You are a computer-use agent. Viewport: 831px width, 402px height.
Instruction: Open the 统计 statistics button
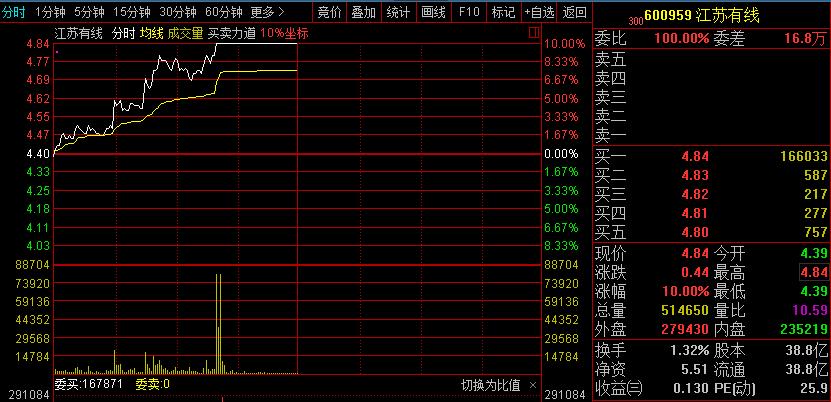click(x=398, y=12)
